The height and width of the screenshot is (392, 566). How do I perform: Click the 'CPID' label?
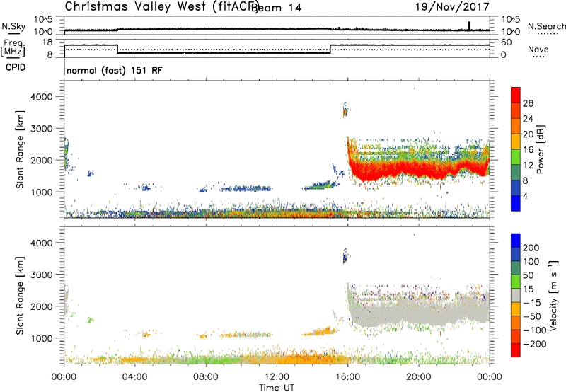tap(16, 67)
